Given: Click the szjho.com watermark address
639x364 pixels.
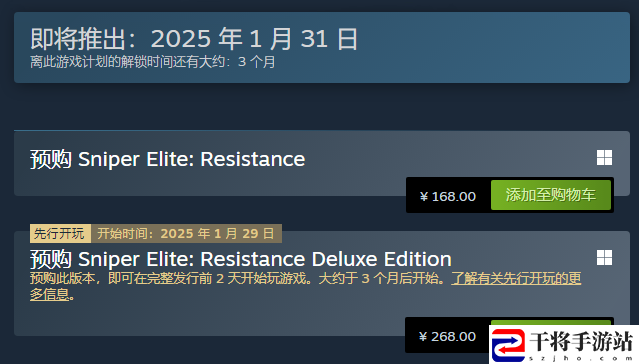Looking at the screenshot, I should pyautogui.click(x=581, y=358).
